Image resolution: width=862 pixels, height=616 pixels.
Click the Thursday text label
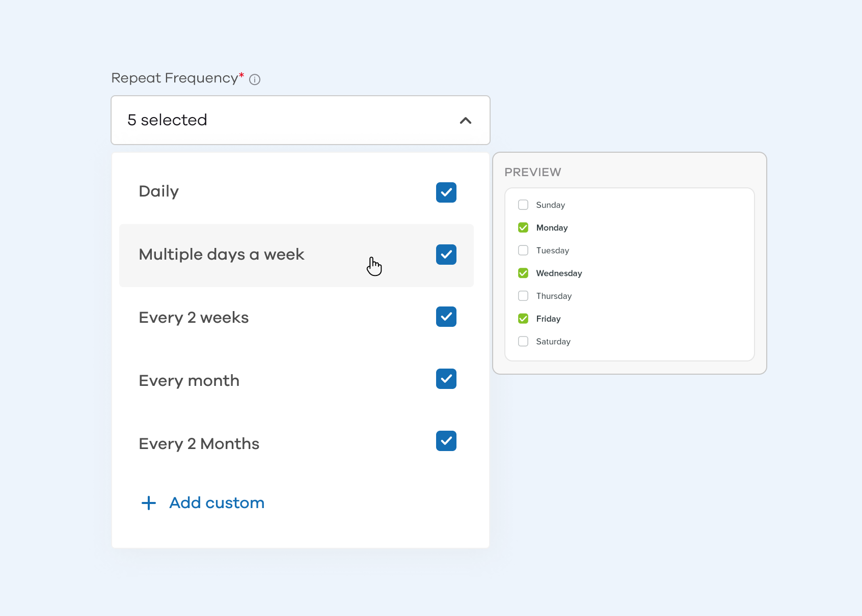[554, 296]
